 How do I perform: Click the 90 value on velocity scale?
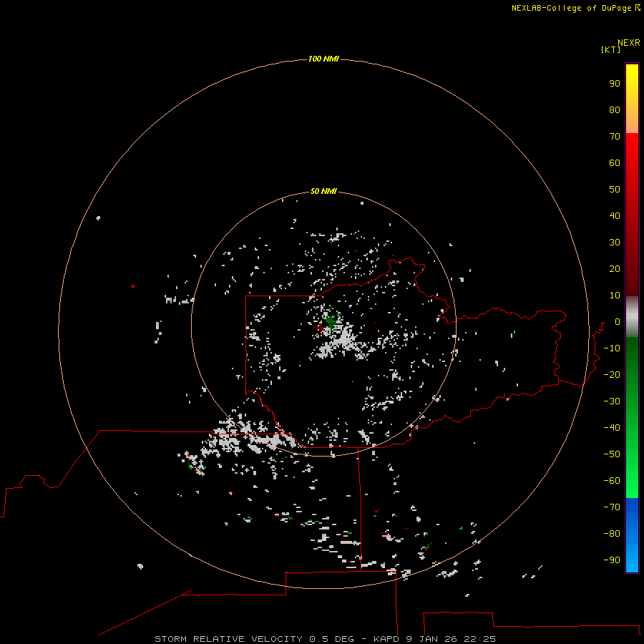[x=615, y=84]
